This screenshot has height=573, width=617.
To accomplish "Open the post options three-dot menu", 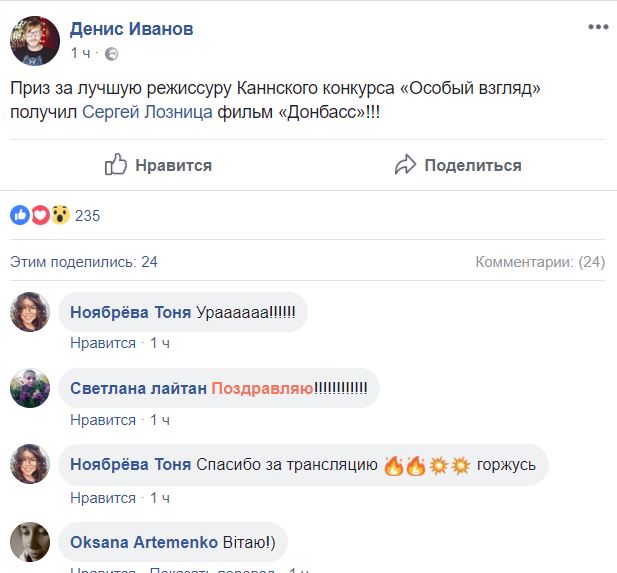I will 599,28.
